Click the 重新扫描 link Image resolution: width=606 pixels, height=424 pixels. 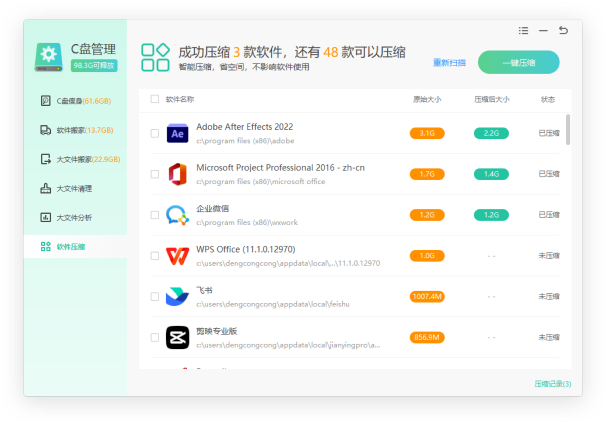pyautogui.click(x=449, y=63)
